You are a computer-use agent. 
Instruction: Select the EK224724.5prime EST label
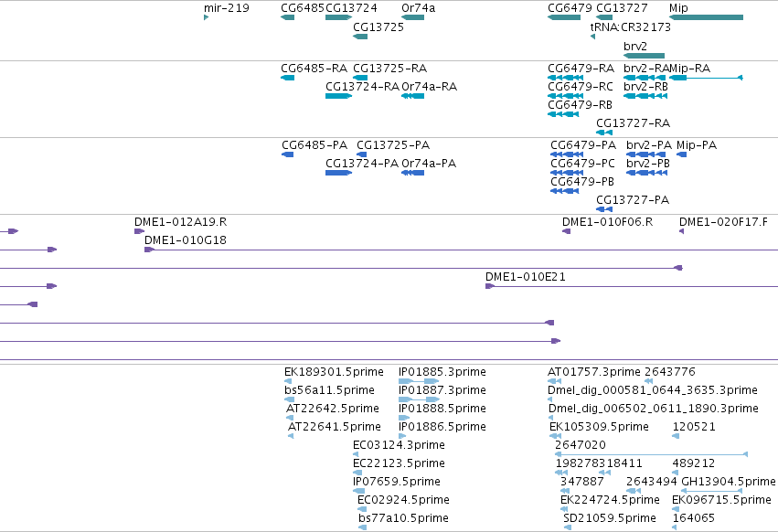610,500
